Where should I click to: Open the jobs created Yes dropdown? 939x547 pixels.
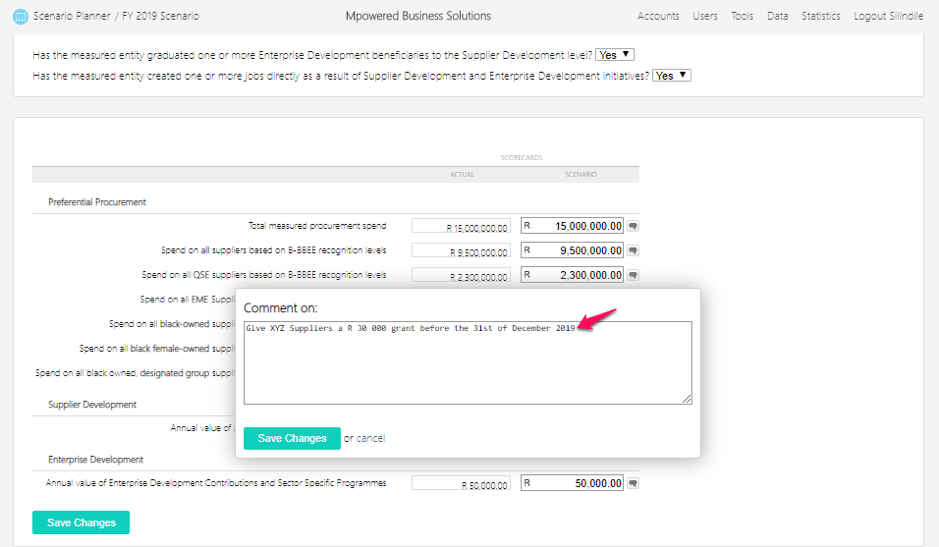coord(671,75)
